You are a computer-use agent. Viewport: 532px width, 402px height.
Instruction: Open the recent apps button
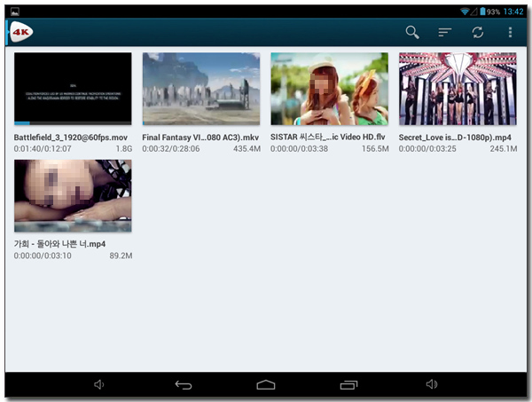point(348,384)
